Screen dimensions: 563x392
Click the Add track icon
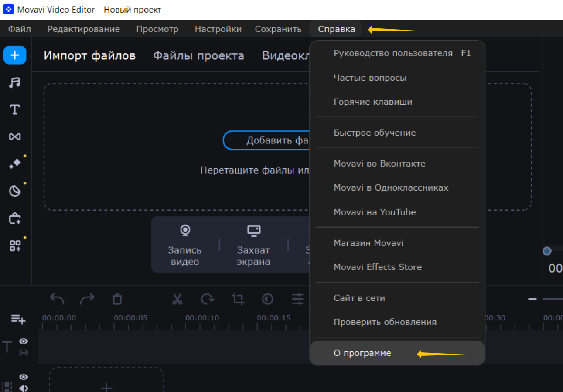(18, 319)
